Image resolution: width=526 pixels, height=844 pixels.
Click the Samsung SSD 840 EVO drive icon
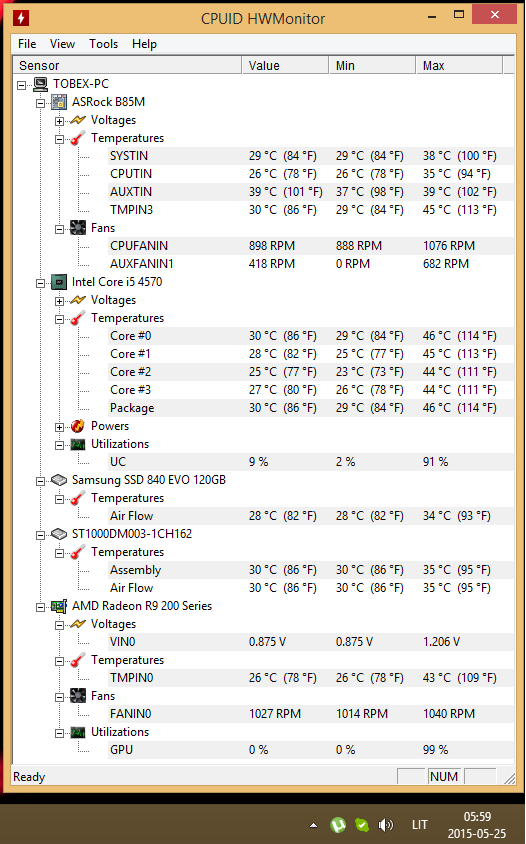point(59,480)
